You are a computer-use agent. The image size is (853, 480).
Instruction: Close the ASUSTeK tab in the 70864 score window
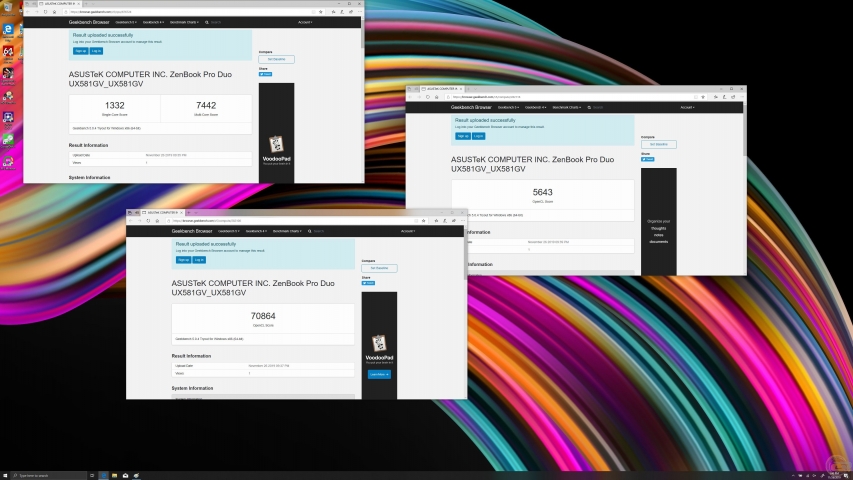182,212
